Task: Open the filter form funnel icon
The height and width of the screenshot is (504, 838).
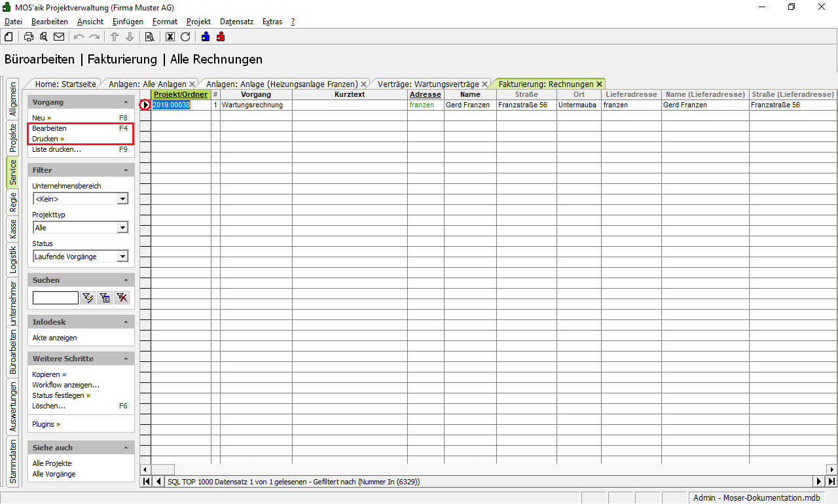Action: pyautogui.click(x=105, y=298)
